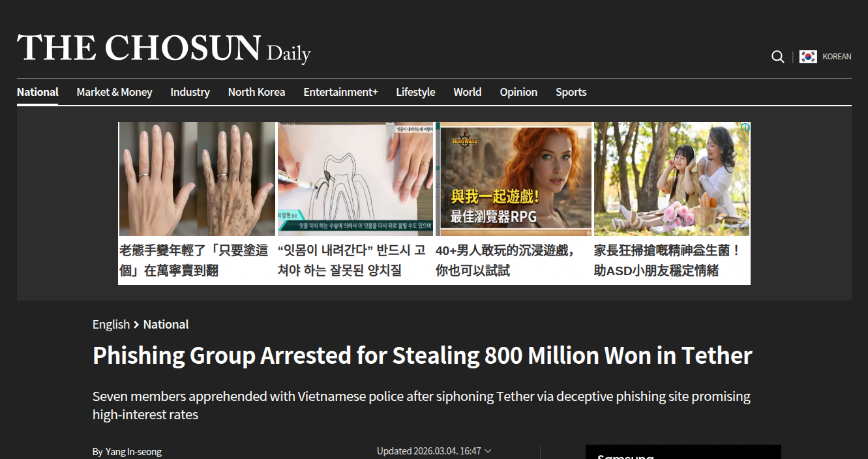Click the National breadcrumb link
The image size is (868, 459).
(166, 324)
